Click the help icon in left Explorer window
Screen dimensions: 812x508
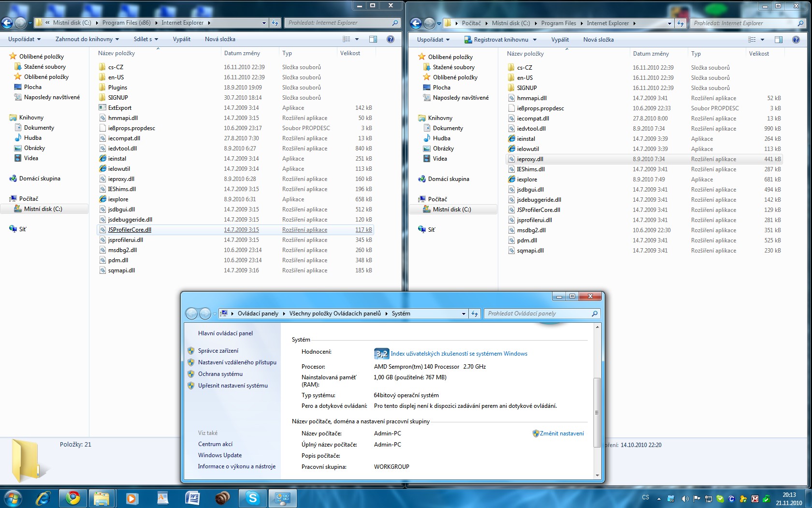pyautogui.click(x=391, y=39)
